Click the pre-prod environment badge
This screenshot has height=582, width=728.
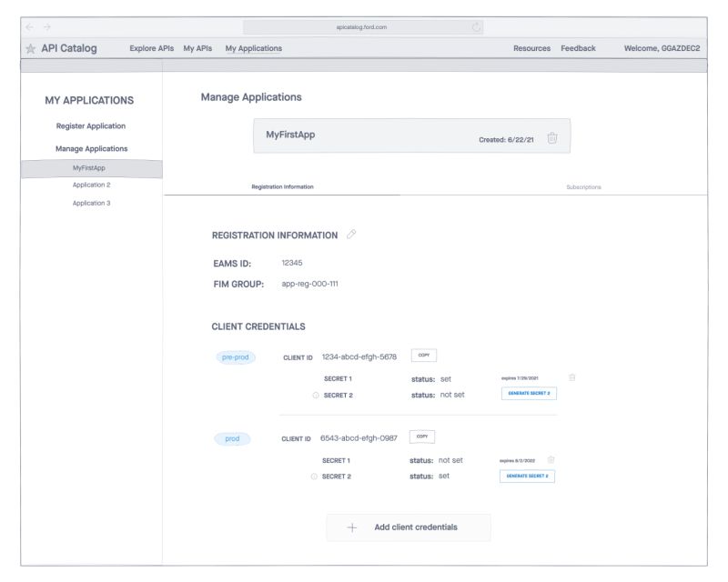point(236,357)
